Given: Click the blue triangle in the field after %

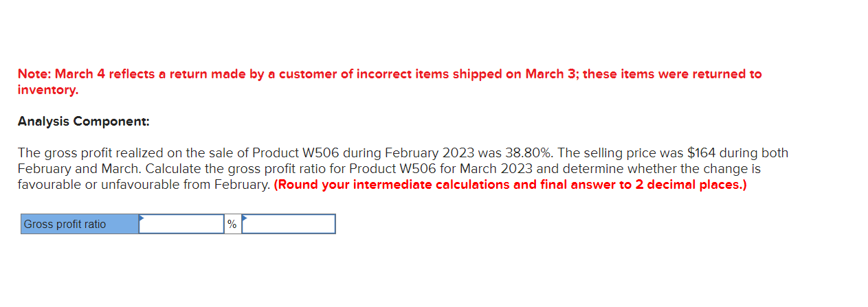Looking at the screenshot, I should coord(244,218).
